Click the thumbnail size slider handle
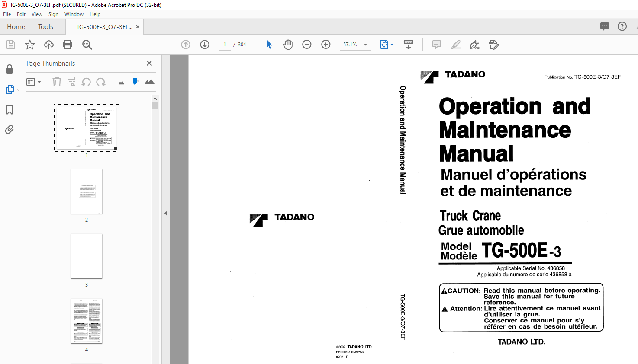This screenshot has width=638, height=364. coord(135,81)
